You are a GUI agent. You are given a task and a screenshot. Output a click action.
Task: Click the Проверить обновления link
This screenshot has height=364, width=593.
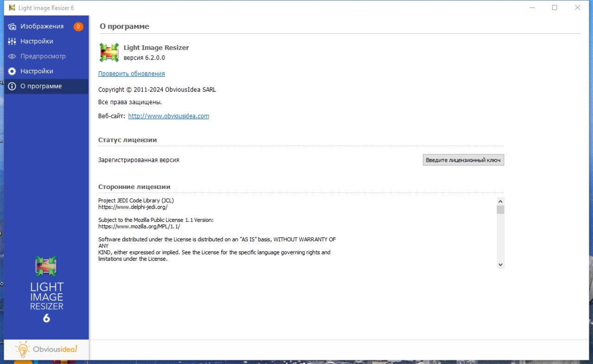coord(132,74)
